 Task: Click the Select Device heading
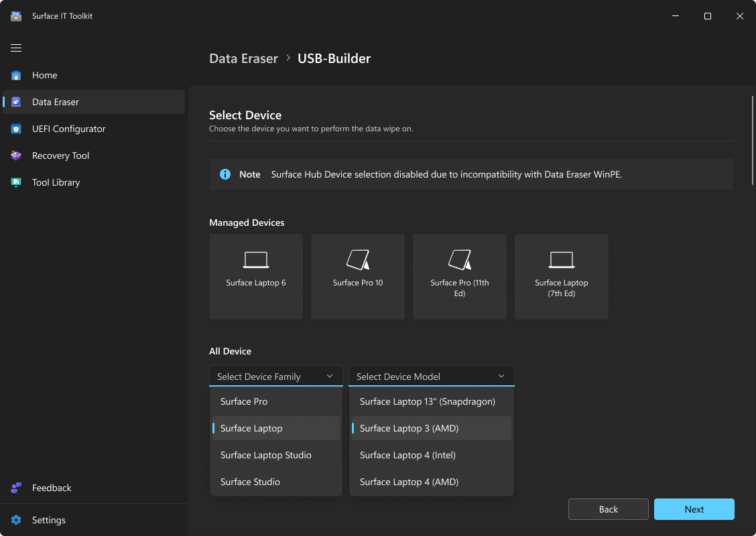[x=245, y=115]
